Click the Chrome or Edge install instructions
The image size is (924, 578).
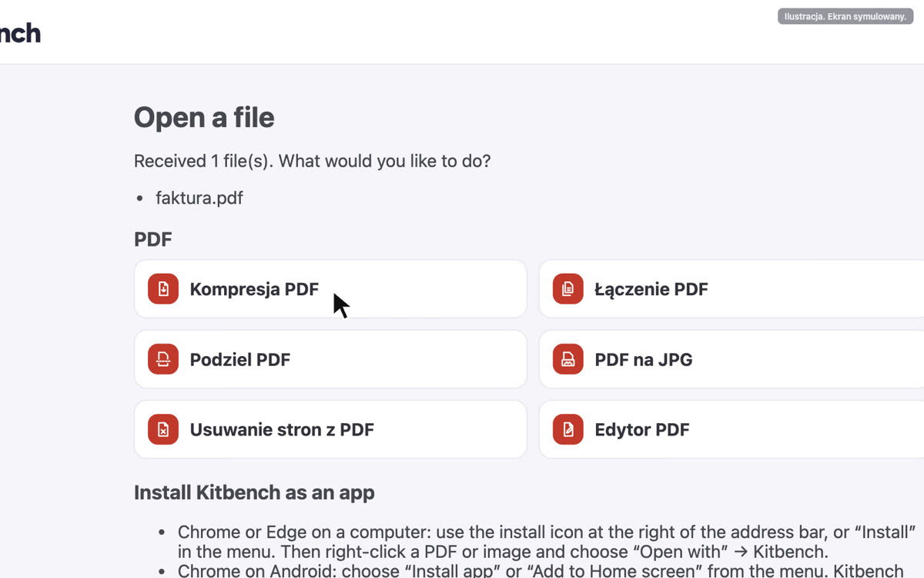pos(546,542)
